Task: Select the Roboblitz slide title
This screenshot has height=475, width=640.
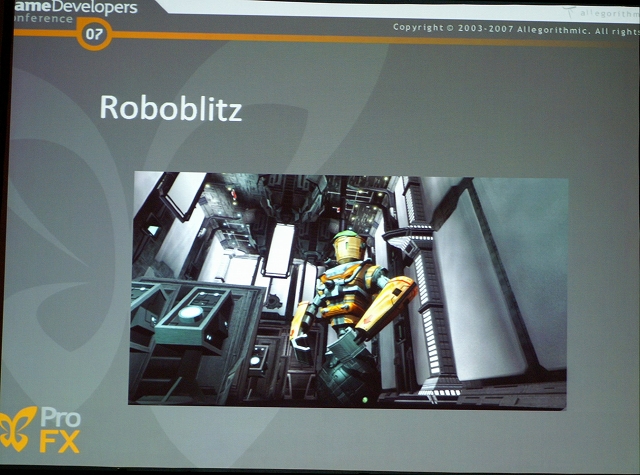Action: (170, 107)
